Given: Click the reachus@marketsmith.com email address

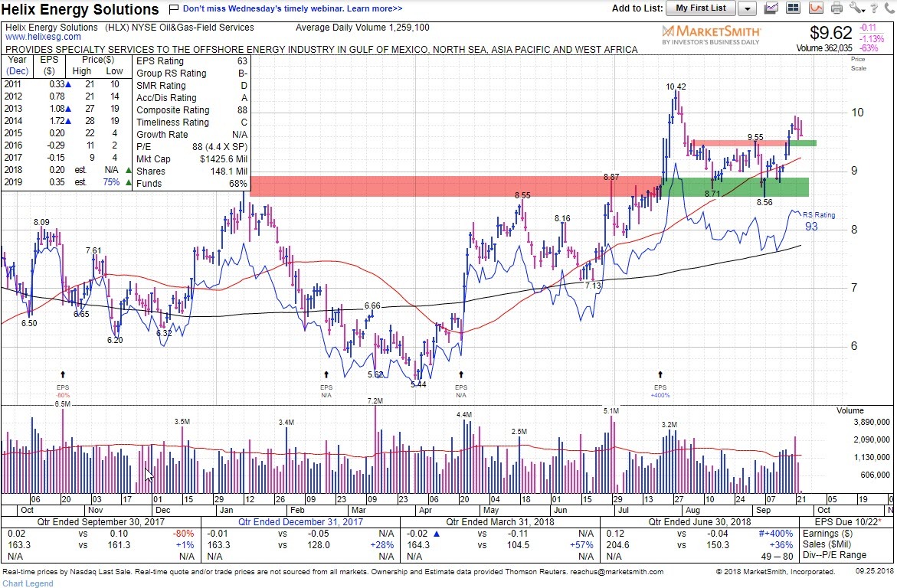Looking at the screenshot, I should pos(617,572).
